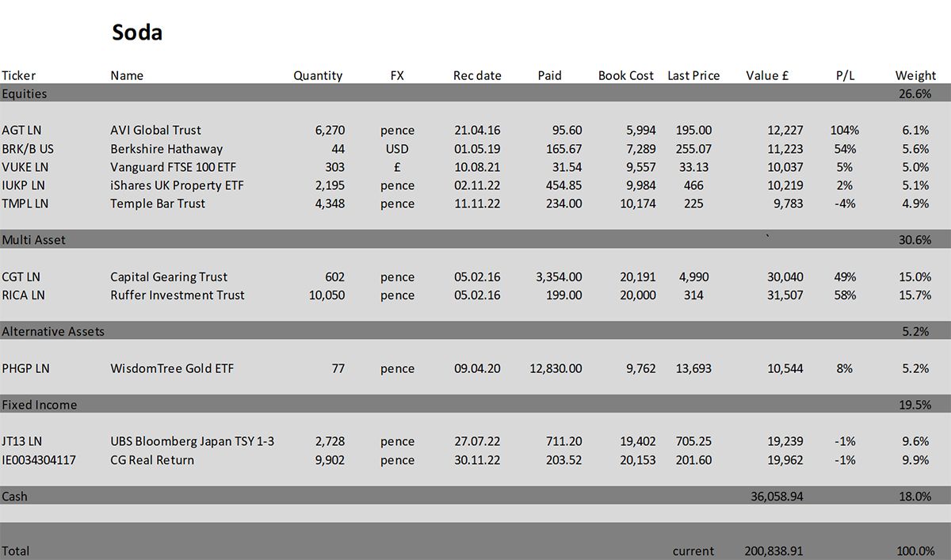
Task: Select UBS Japan rec date 27.07.22
Action: 477,441
